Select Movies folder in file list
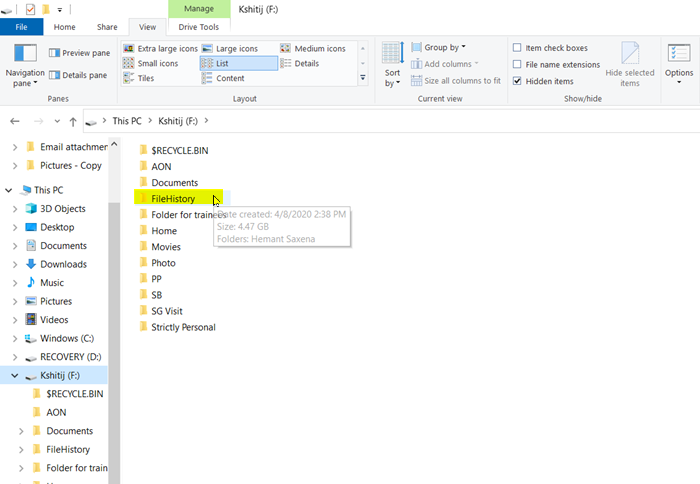This screenshot has height=484, width=700. coord(160,247)
